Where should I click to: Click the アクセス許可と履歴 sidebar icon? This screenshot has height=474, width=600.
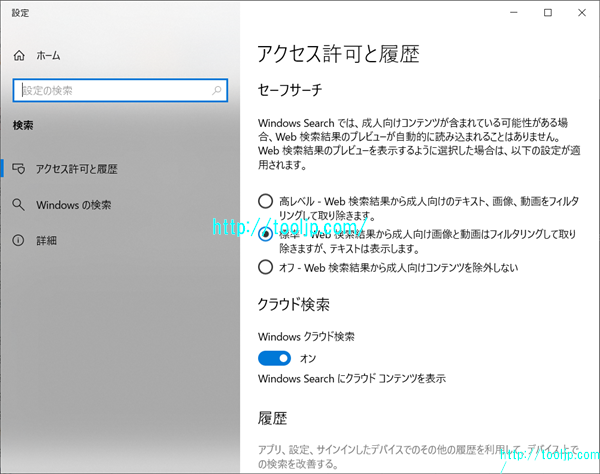(19, 169)
